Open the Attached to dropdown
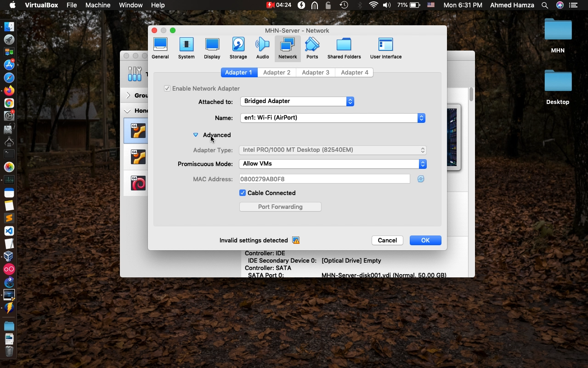Image resolution: width=588 pixels, height=368 pixels. click(x=297, y=101)
